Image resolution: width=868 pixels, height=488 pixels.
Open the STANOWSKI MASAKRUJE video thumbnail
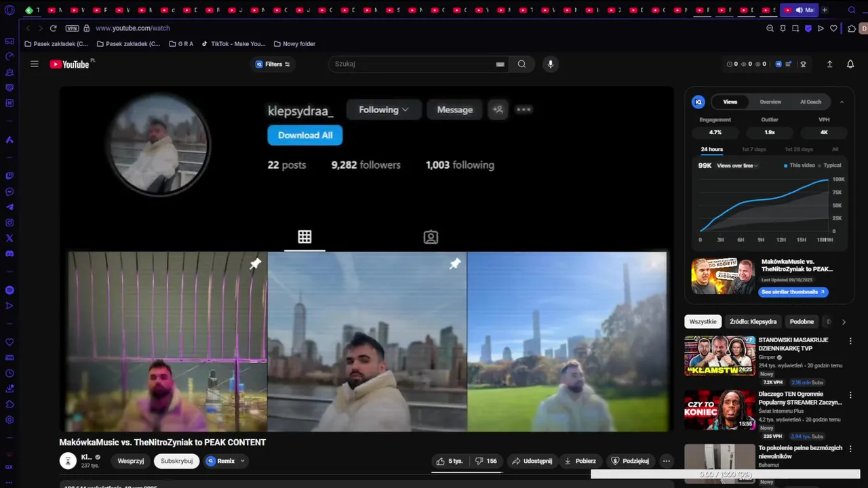[x=719, y=355]
